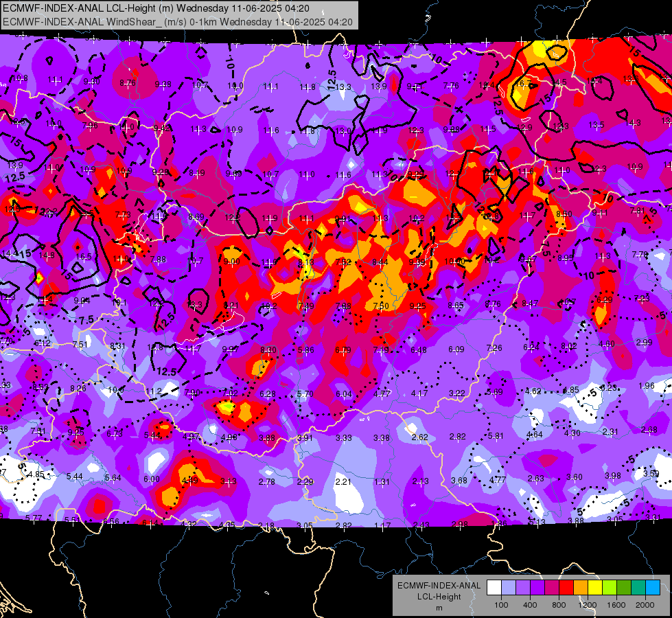672x618 pixels.
Task: Click the grid value 8.69
Action: coord(196,217)
